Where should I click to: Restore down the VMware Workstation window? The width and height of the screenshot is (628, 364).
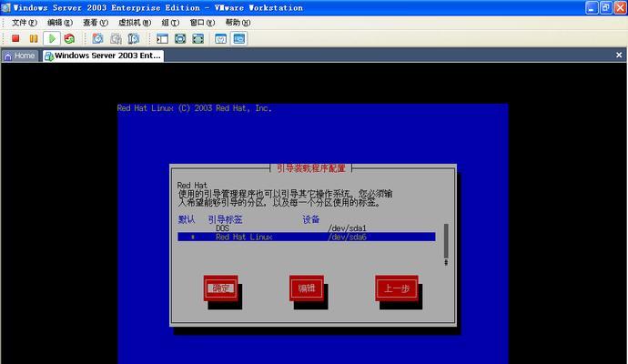[605, 7]
